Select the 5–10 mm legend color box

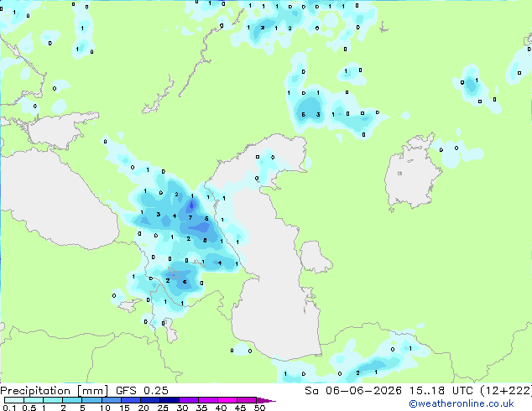[91, 400]
